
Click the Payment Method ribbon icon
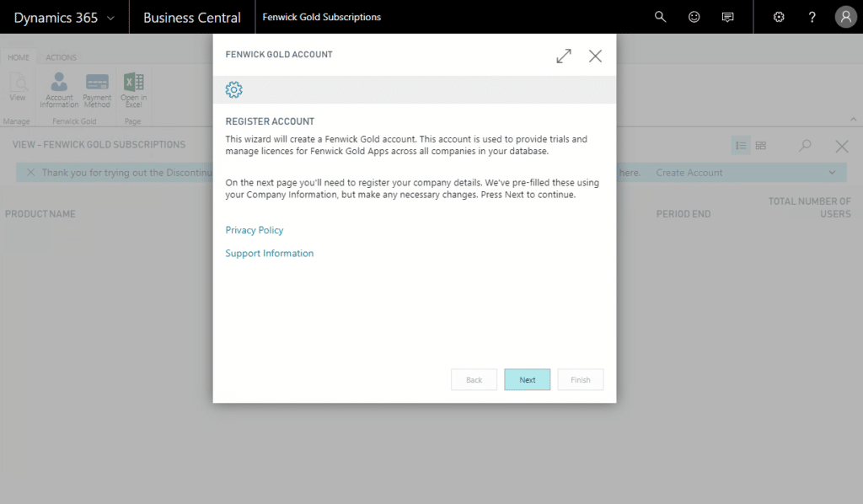[x=97, y=90]
